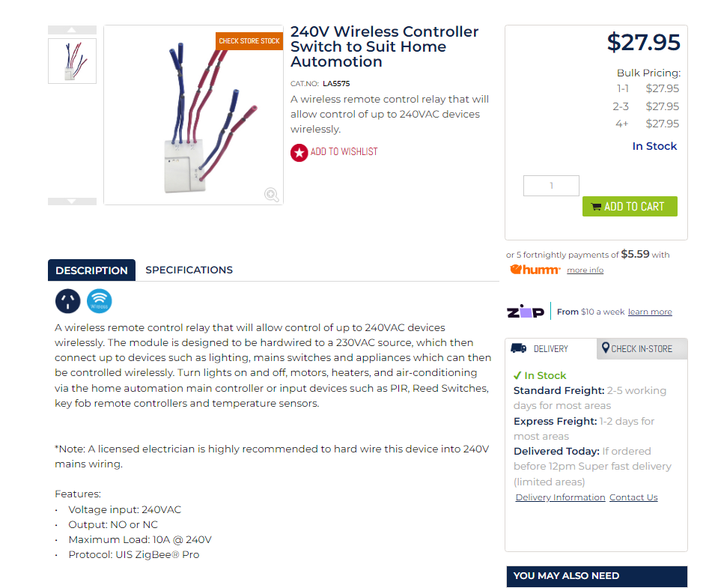The height and width of the screenshot is (588, 715).
Task: Click the Australian power plug icon
Action: point(67,301)
